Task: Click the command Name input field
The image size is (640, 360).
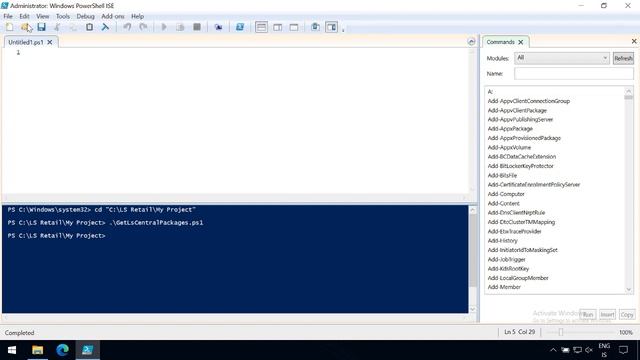Action: 573,73
